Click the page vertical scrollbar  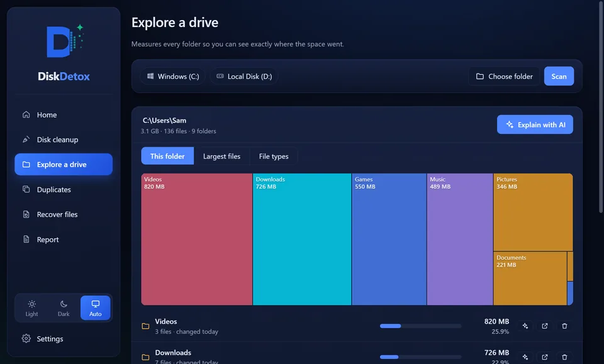point(600,108)
